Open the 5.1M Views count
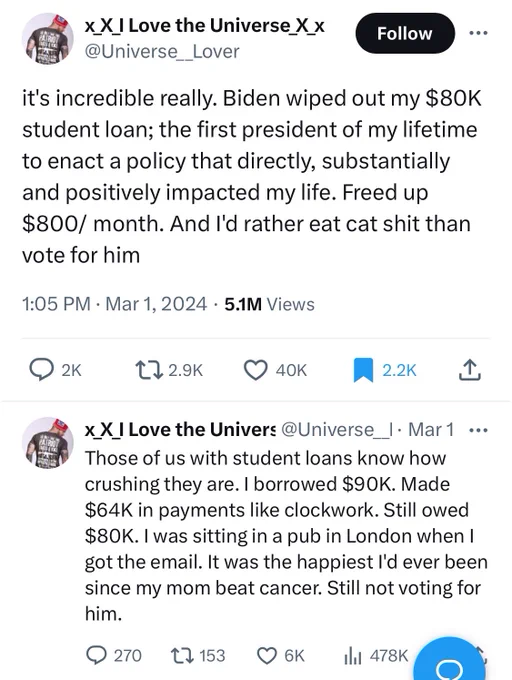512x680 pixels. 270,304
